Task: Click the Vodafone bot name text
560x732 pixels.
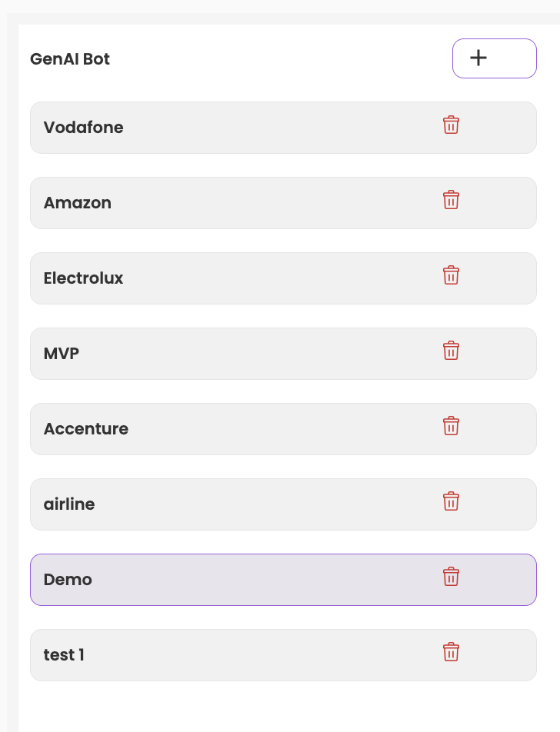Action: click(83, 128)
